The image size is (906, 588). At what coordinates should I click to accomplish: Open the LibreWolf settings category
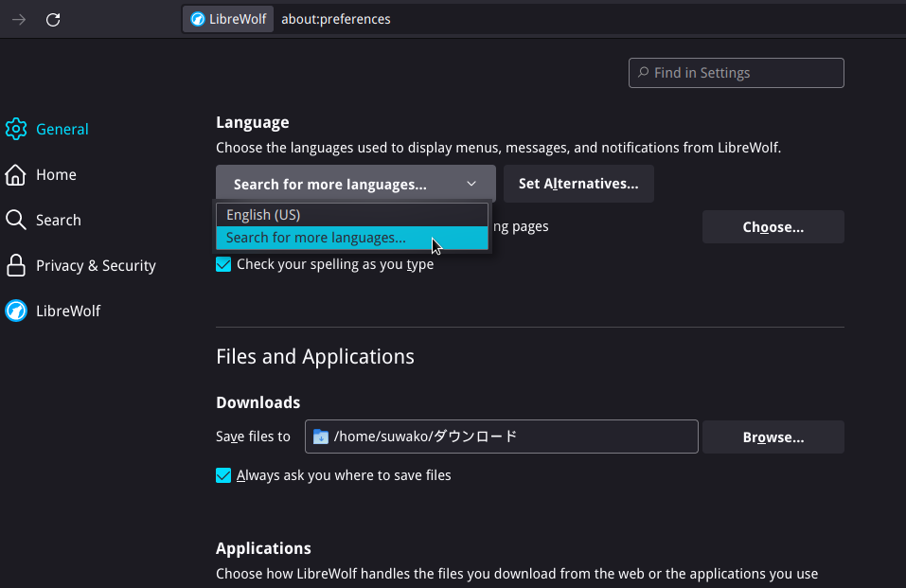(x=53, y=311)
